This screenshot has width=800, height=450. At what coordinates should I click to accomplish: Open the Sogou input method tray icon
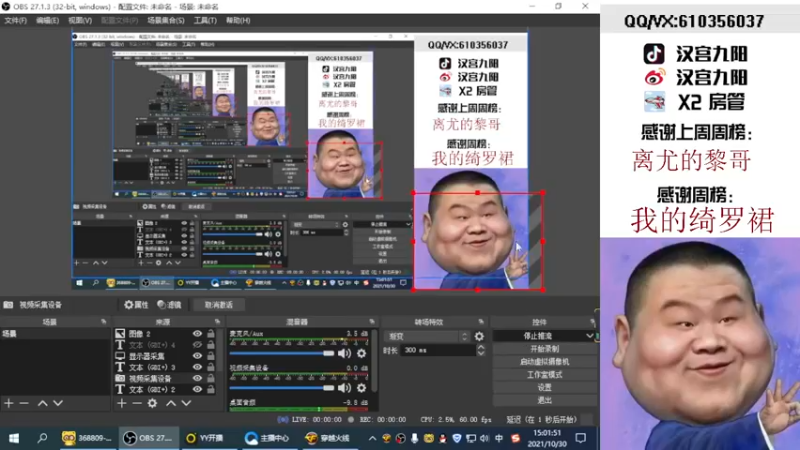click(516, 438)
